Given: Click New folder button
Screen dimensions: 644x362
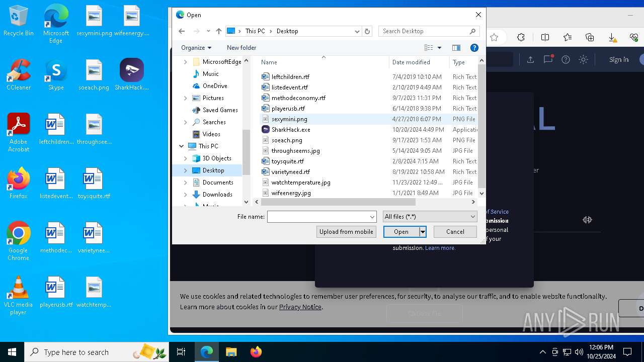Looking at the screenshot, I should tap(242, 48).
